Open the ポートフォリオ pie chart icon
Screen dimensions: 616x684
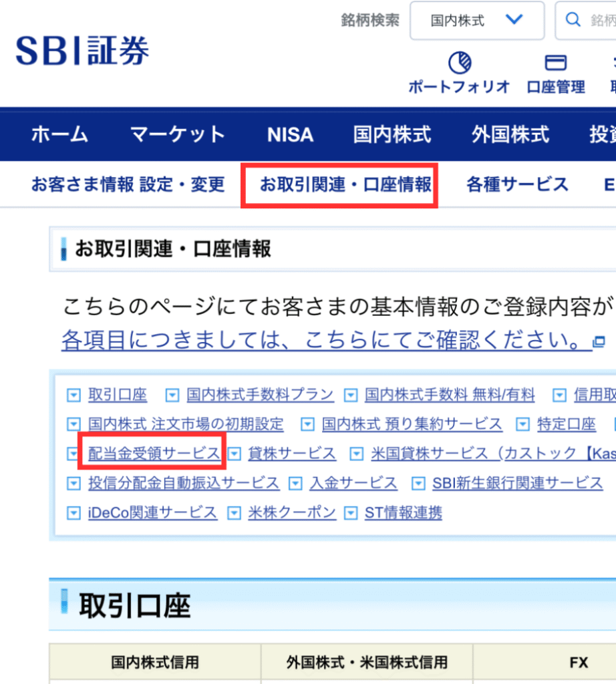point(459,63)
